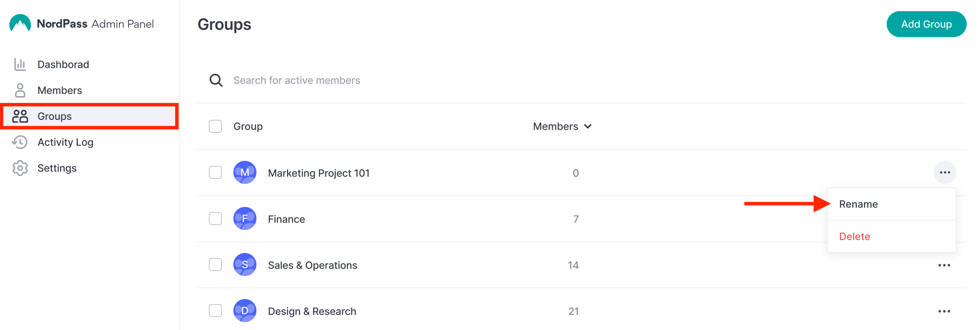Open Dashboard via bar chart icon

tap(20, 64)
